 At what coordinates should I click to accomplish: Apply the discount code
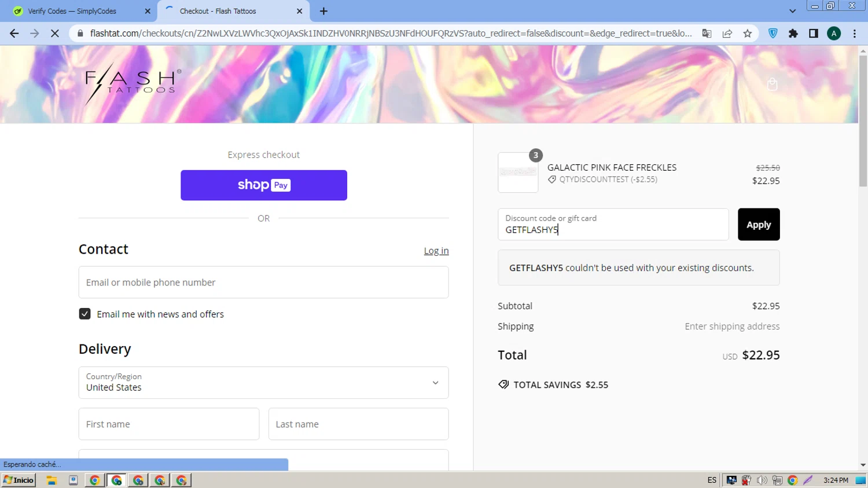[x=759, y=225]
